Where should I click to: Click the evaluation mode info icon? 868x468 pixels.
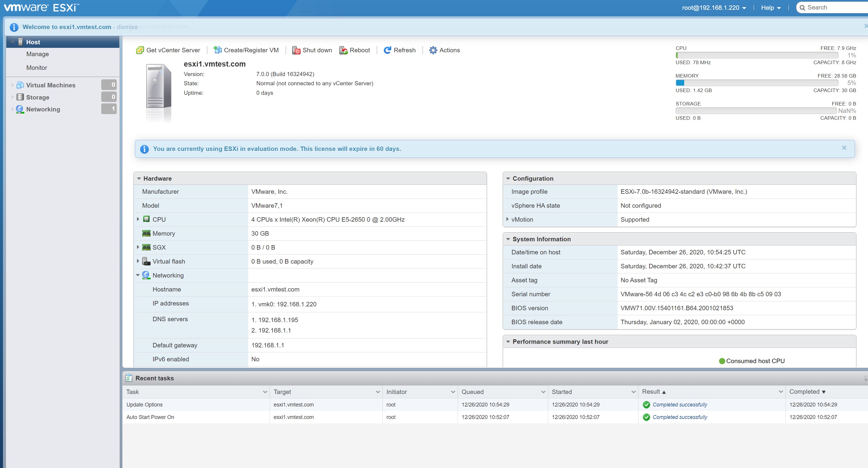(x=144, y=149)
